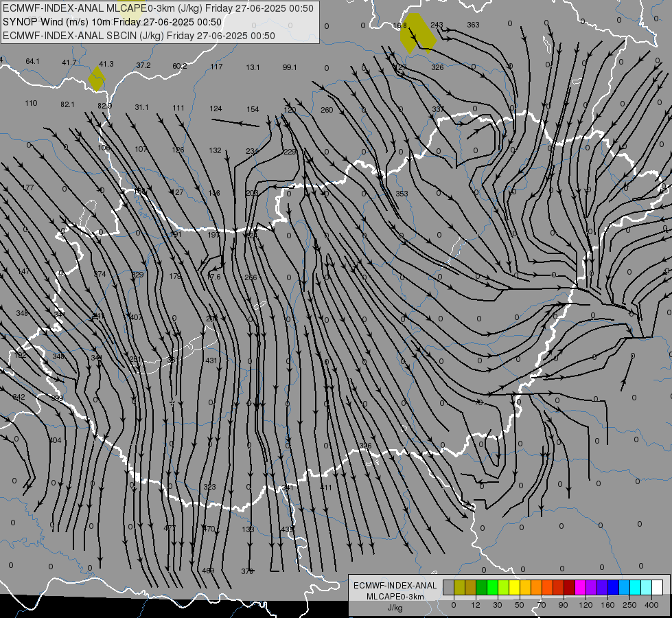Pick the cyan swatch right of 250

point(636,587)
